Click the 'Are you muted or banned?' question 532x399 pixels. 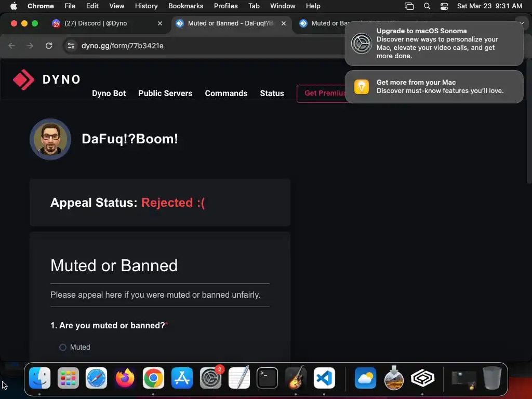pos(109,325)
